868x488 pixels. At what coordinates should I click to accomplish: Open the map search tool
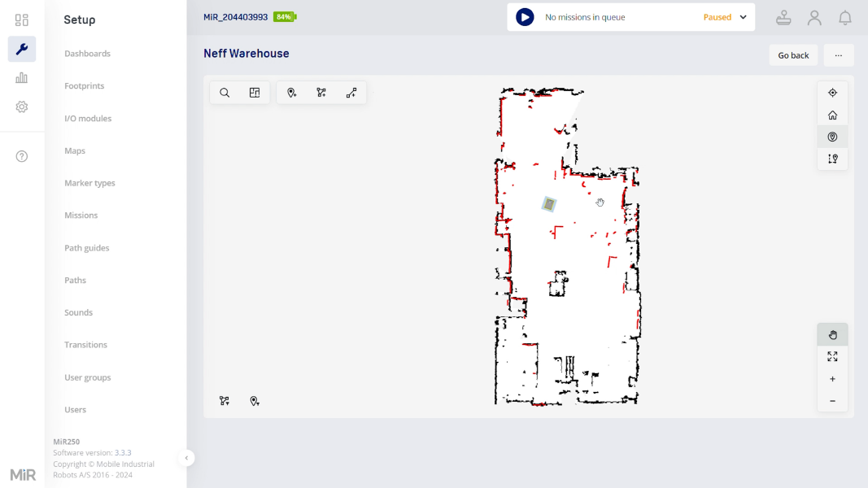225,92
